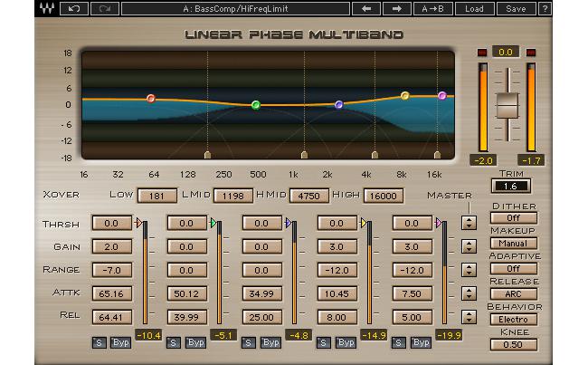Image resolution: width=588 pixels, height=365 pixels.
Task: Open the preset name BassComp/HiFreqLimit menu
Action: [235, 9]
